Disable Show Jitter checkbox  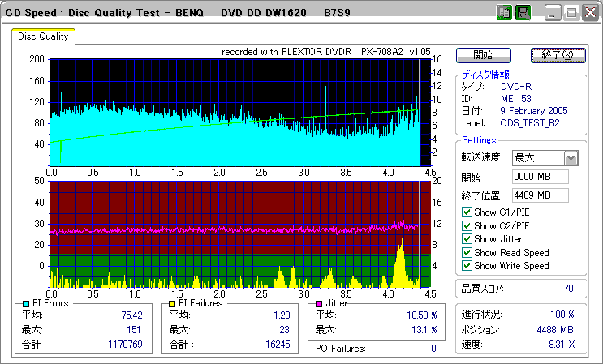tap(467, 239)
